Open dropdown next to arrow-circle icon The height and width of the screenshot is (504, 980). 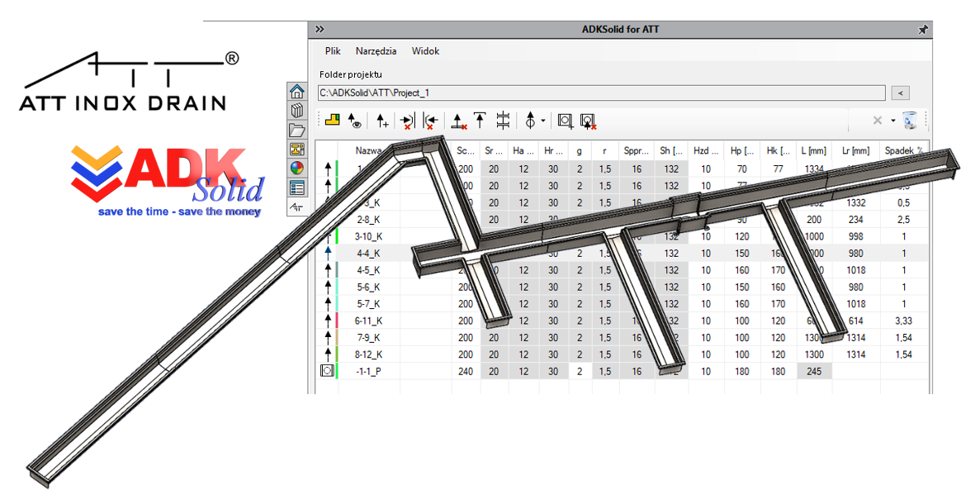543,121
